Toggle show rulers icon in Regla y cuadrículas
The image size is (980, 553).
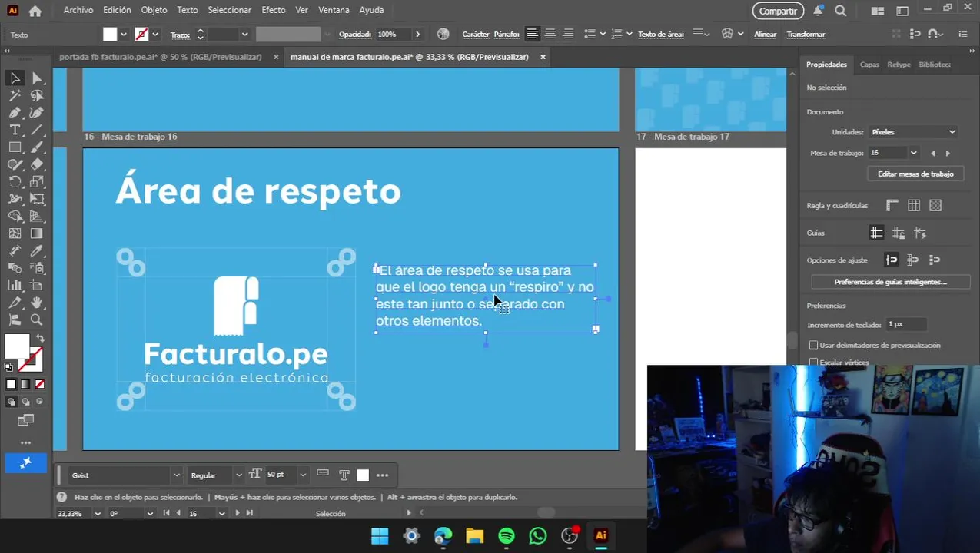click(x=892, y=205)
